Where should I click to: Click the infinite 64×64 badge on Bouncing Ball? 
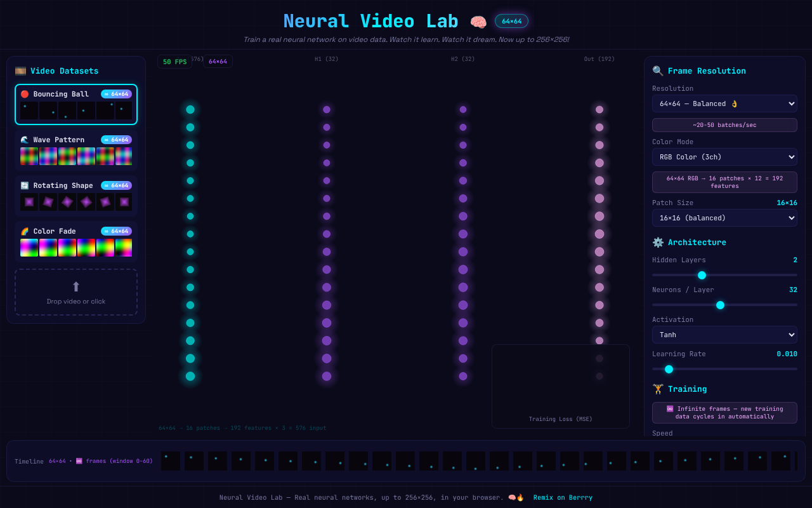[116, 93]
